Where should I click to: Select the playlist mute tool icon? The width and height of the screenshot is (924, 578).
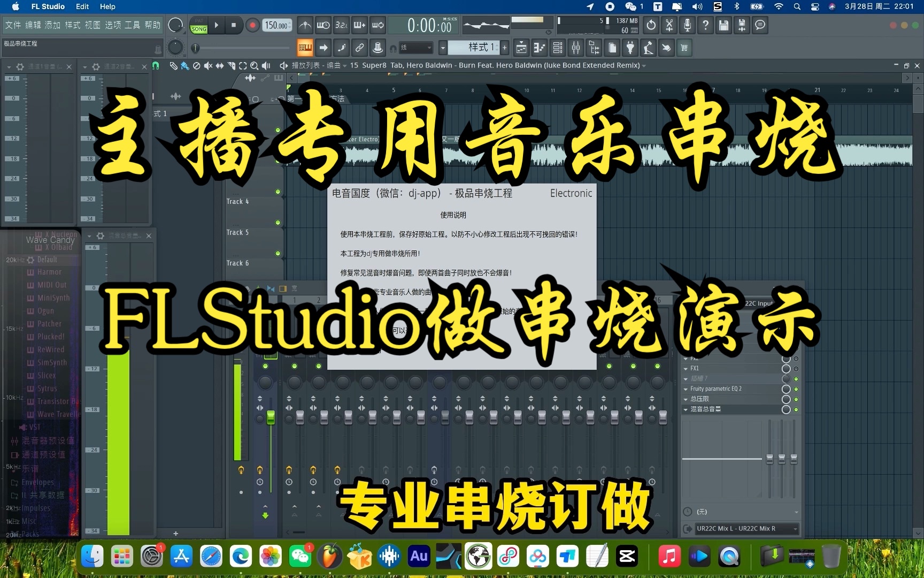pos(208,66)
